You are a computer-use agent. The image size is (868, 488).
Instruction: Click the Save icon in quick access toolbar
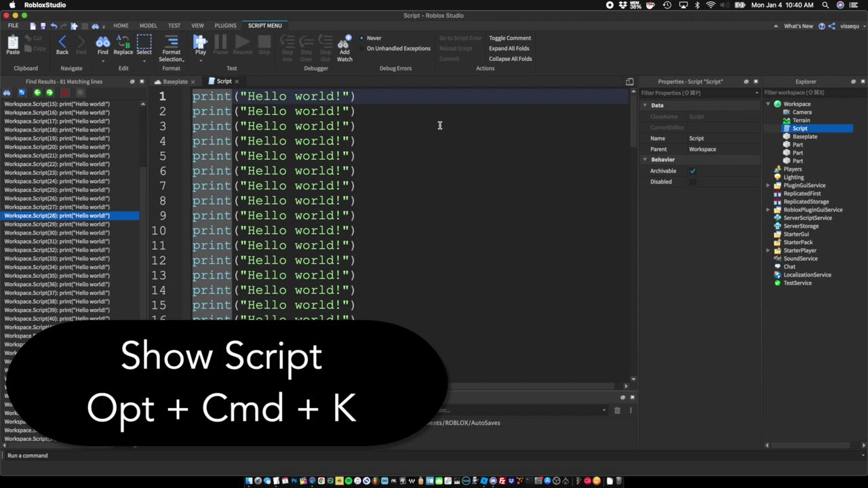[x=43, y=26]
